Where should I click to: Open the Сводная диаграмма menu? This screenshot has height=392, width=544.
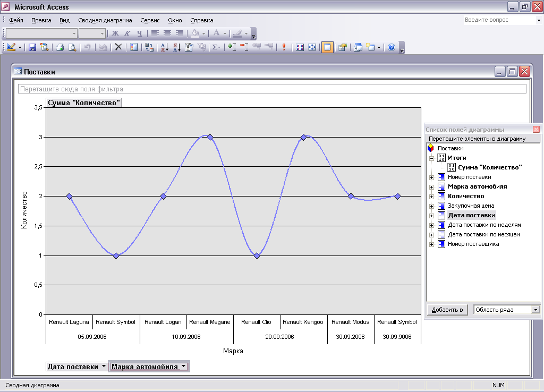pyautogui.click(x=105, y=20)
